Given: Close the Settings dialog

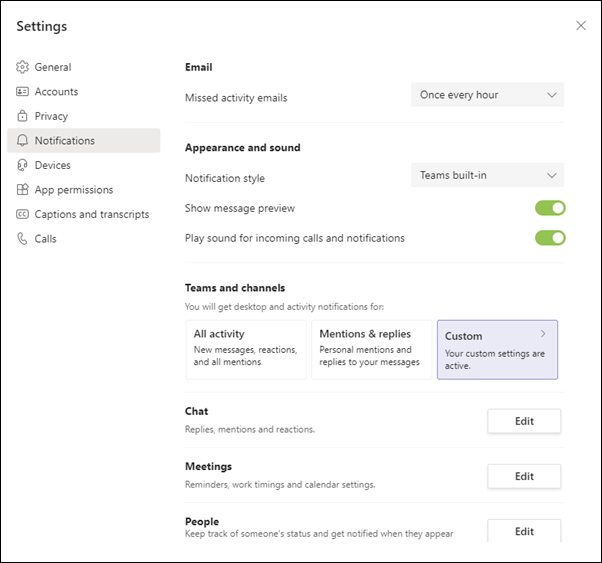Looking at the screenshot, I should [x=581, y=26].
